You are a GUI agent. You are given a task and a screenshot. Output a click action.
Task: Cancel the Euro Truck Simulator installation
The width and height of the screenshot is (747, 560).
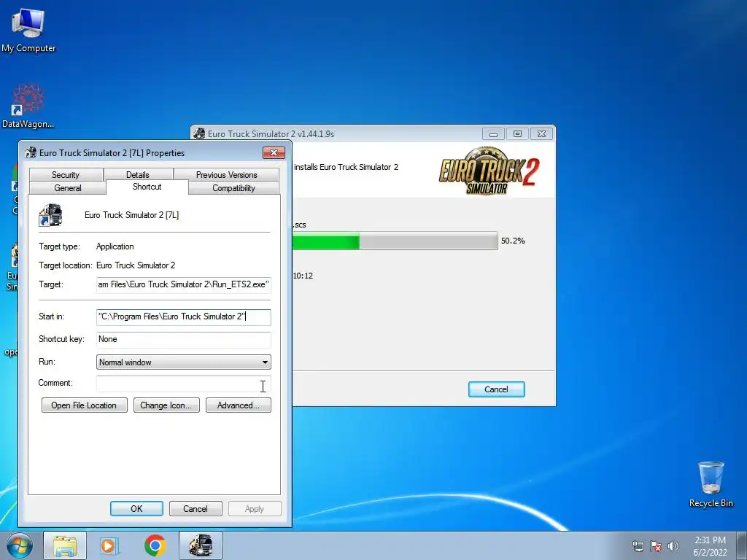click(x=496, y=389)
